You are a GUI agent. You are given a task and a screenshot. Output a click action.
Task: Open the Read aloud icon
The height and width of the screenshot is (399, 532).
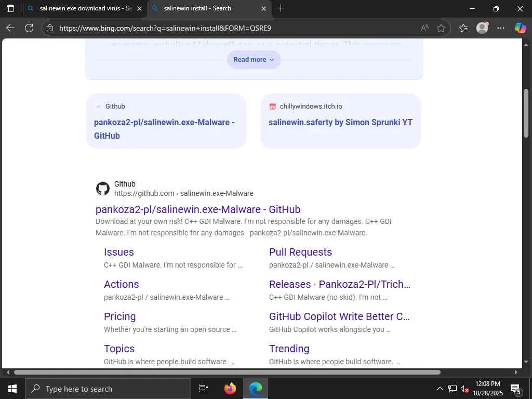[x=424, y=28]
